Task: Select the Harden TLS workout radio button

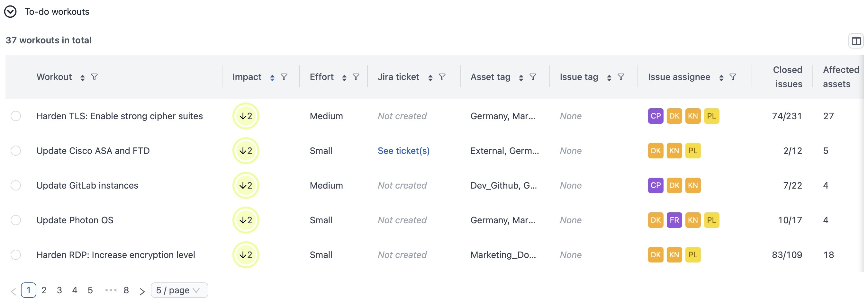Action: (x=16, y=116)
